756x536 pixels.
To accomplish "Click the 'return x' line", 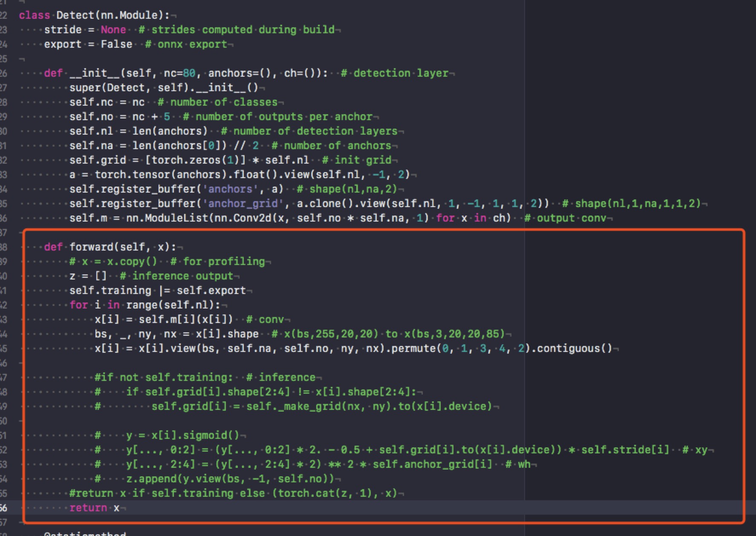I will click(95, 508).
